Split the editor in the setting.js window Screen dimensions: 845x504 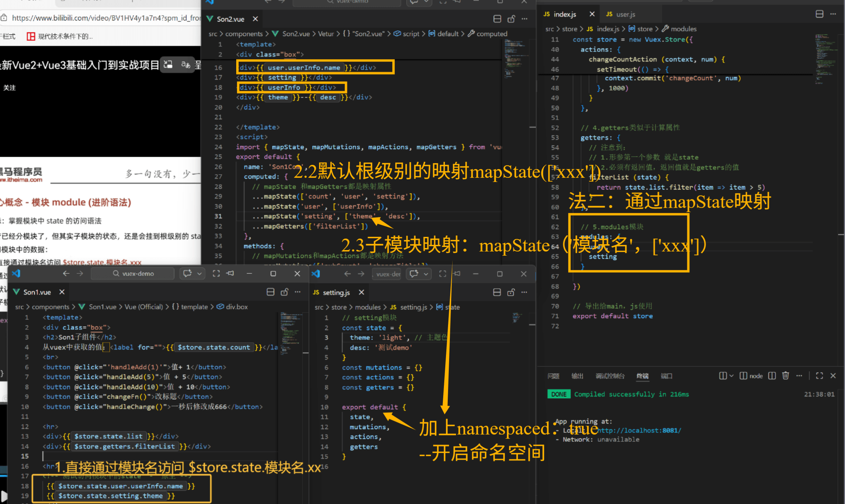tap(497, 293)
